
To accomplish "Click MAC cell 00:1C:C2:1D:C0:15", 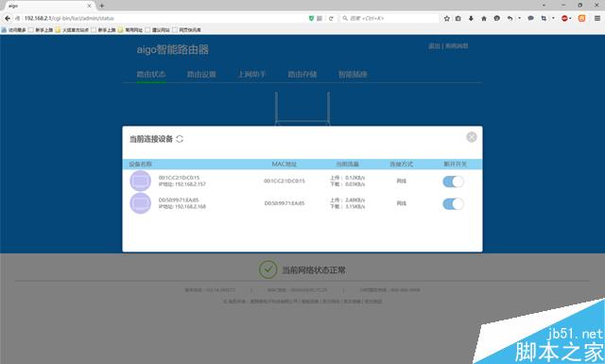I will (x=285, y=181).
